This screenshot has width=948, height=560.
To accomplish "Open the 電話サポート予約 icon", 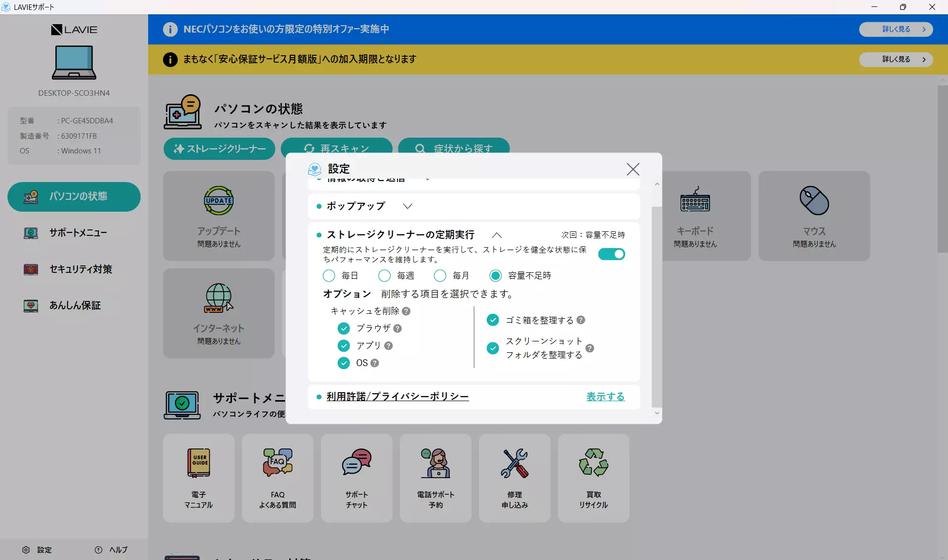I will tap(435, 463).
